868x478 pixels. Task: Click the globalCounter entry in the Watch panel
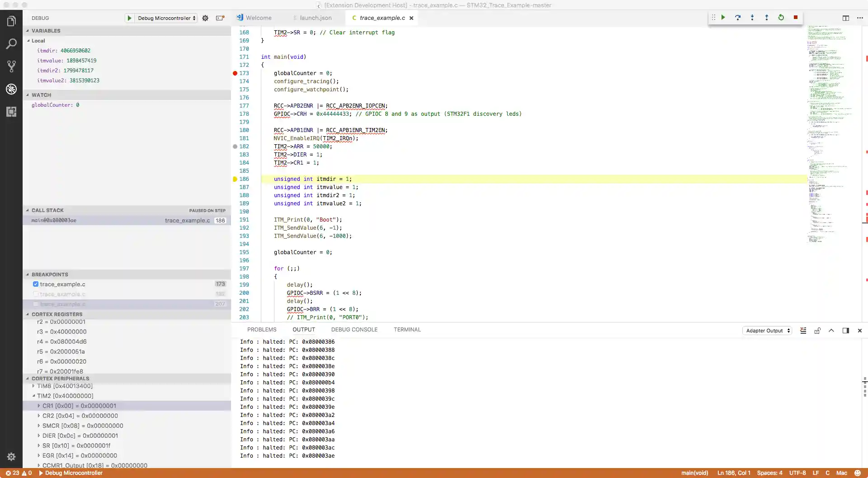point(56,105)
